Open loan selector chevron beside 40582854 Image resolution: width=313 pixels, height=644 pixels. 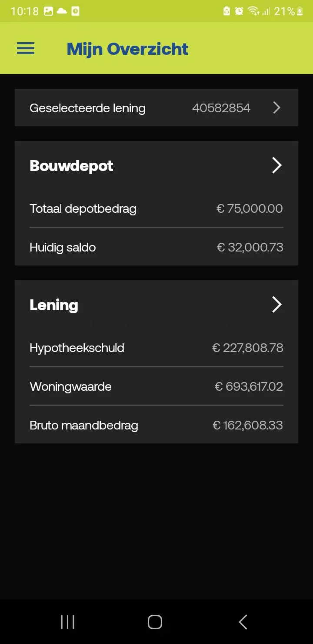(x=276, y=107)
